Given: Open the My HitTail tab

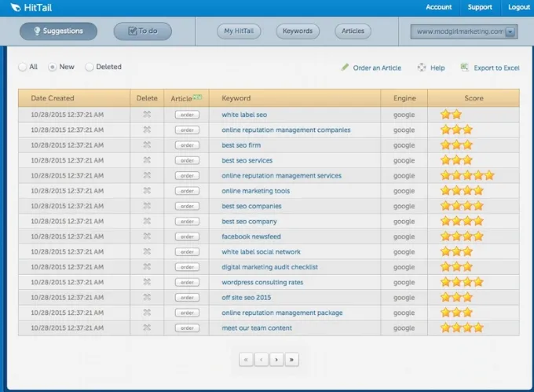Looking at the screenshot, I should 239,31.
